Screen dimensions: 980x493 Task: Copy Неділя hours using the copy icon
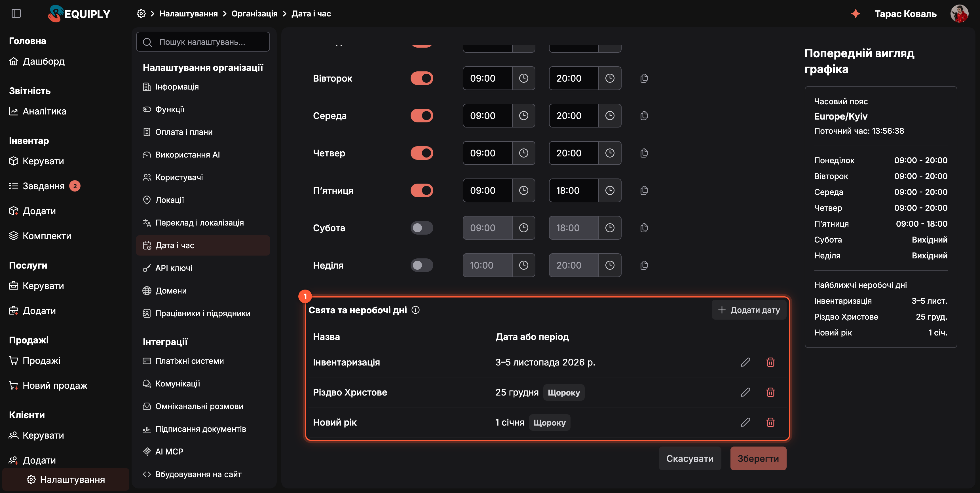pyautogui.click(x=644, y=265)
